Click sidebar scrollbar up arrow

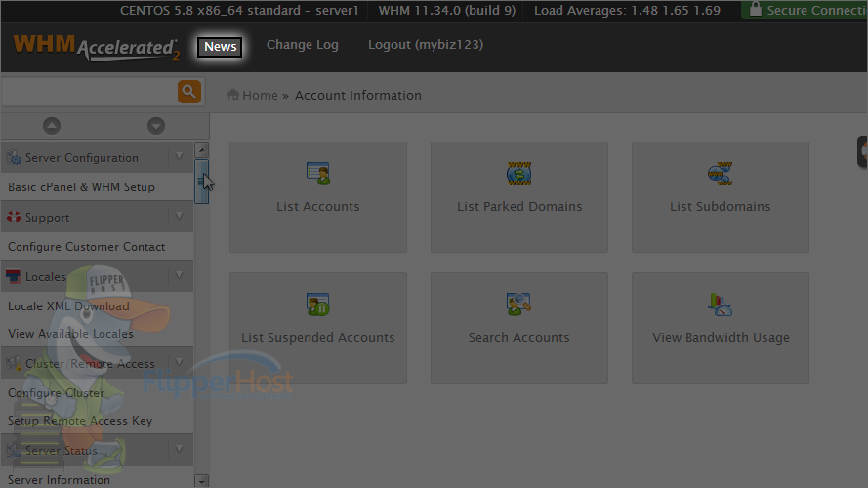[202, 150]
